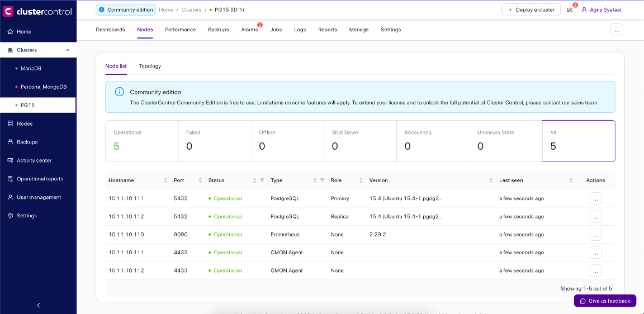644x314 pixels.
Task: Sort the table by Hostname column
Action: point(165,180)
